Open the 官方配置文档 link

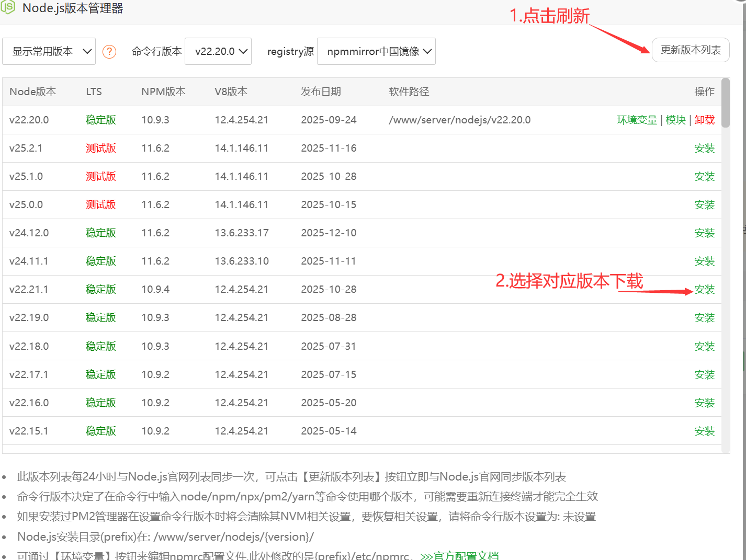click(460, 555)
